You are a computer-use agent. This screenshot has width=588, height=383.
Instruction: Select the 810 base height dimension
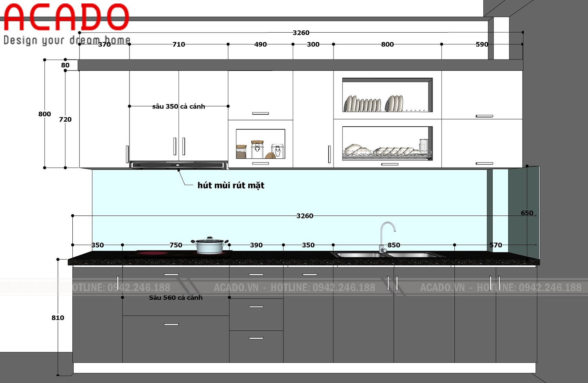tap(58, 318)
